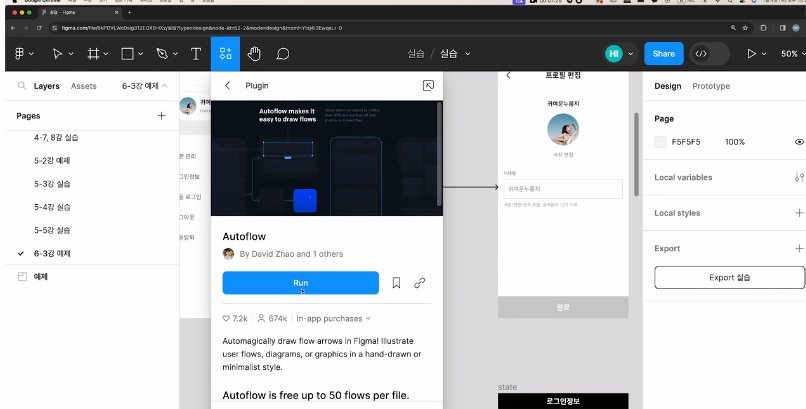Click the 귀여운누룽지 nickname field on canvas

[563, 189]
